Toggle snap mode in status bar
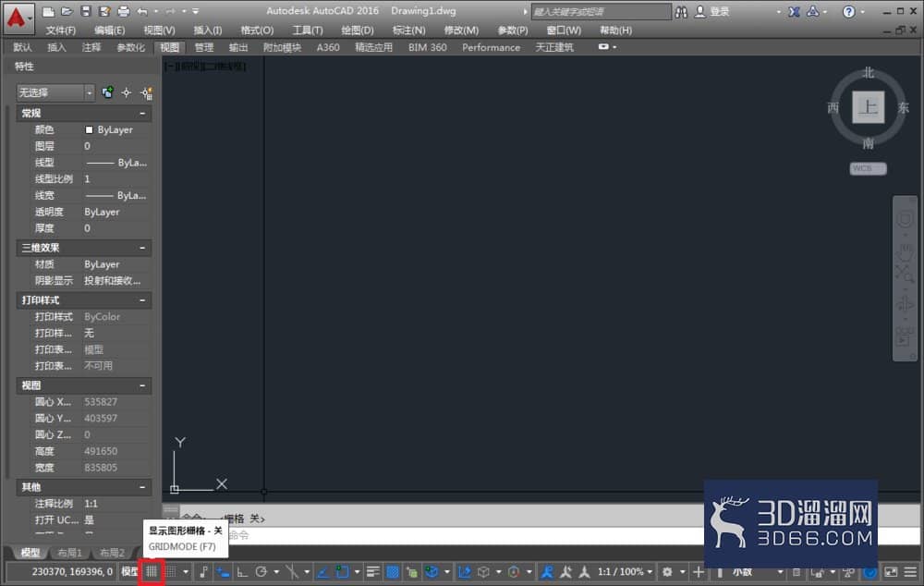This screenshot has height=586, width=924. coord(171,572)
